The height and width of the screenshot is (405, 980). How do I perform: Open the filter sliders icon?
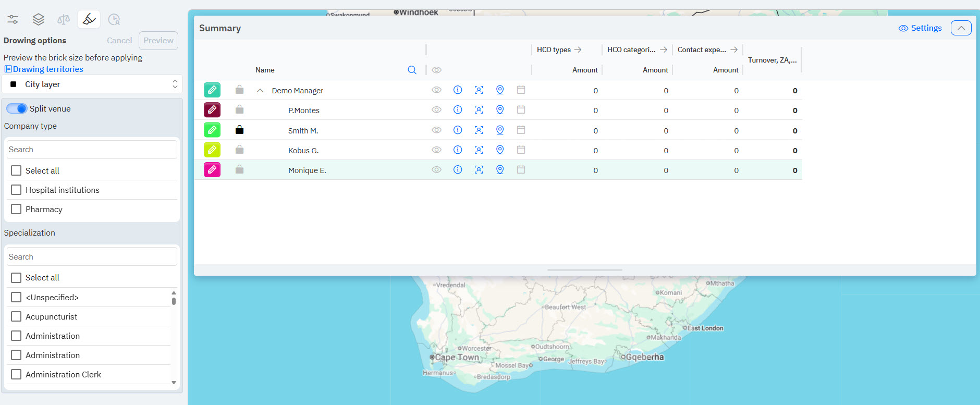(13, 19)
